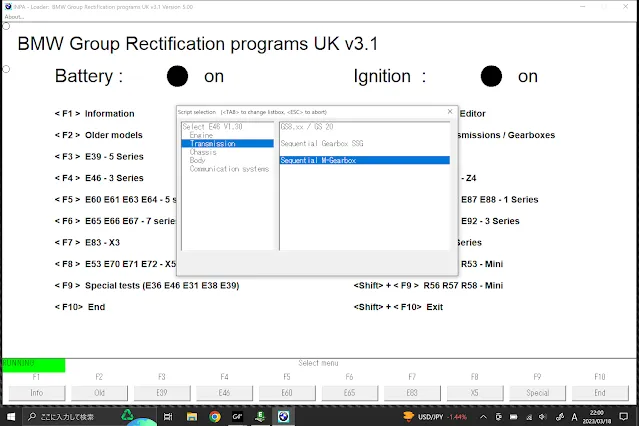The image size is (639, 426).
Task: Open the green E app taskbar icon
Action: (260, 417)
